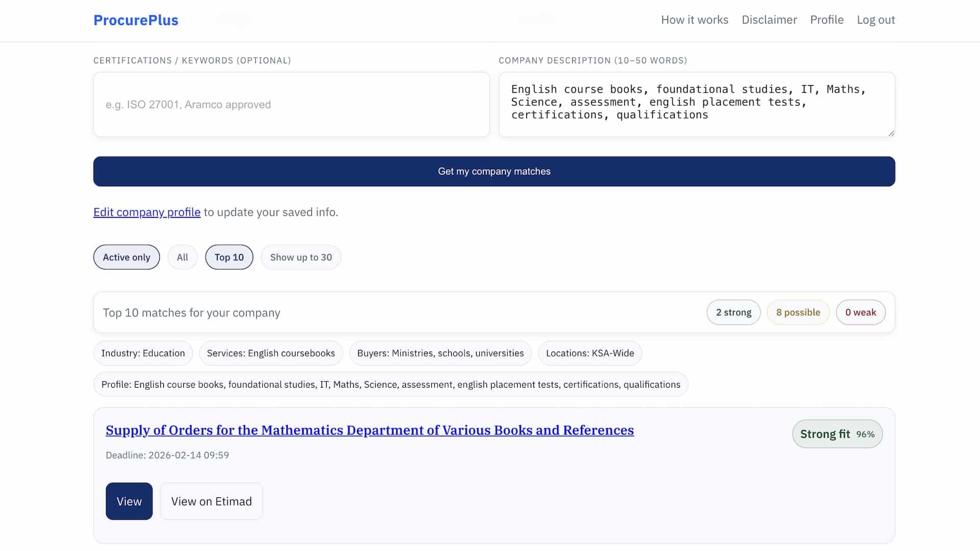Choose Show up to 30 results
This screenshot has width=980, height=551.
pos(301,257)
